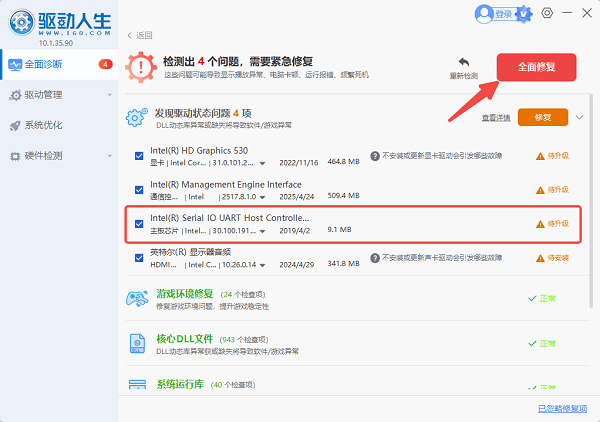Click the blue driver status gear icon

click(x=137, y=117)
